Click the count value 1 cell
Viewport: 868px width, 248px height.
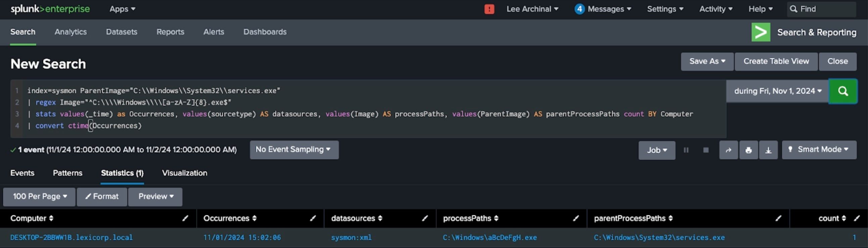854,238
